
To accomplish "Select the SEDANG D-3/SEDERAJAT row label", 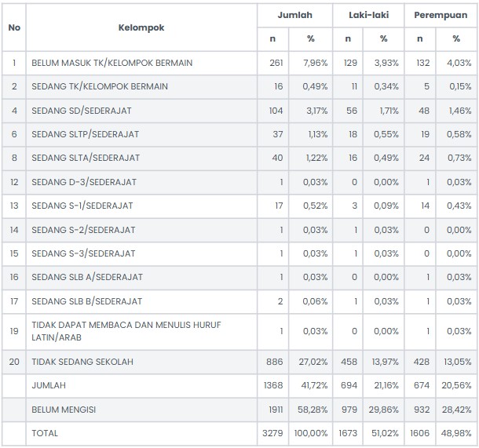I will tap(84, 182).
